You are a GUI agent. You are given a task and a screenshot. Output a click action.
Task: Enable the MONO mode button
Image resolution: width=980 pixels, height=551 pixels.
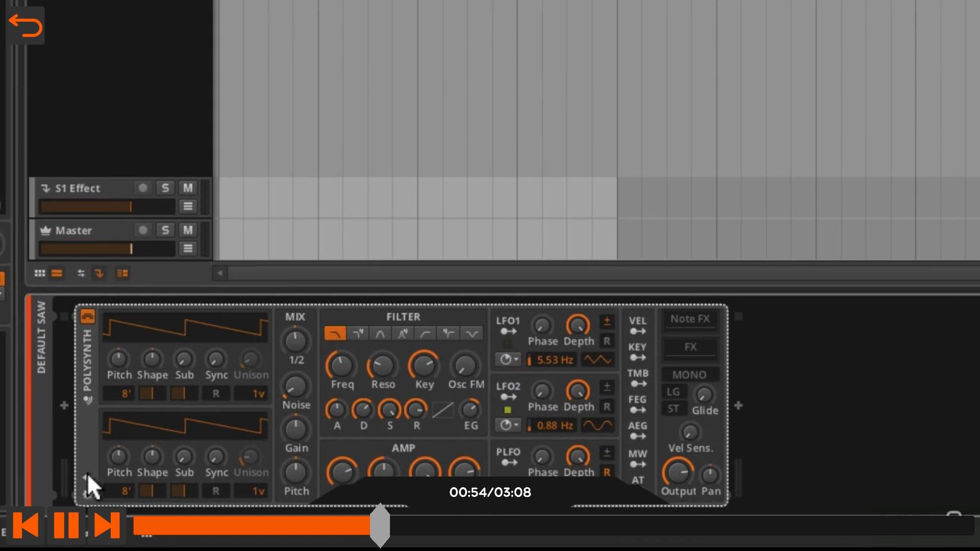(x=690, y=374)
